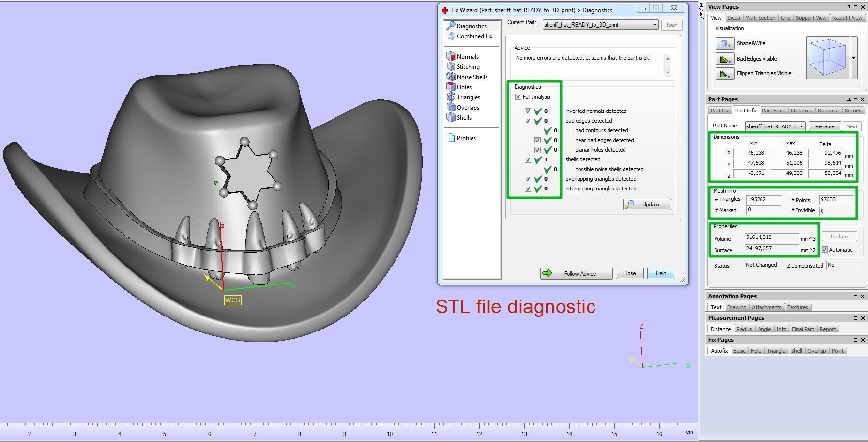Click the Volume value field
The image size is (868, 442).
[x=772, y=237]
